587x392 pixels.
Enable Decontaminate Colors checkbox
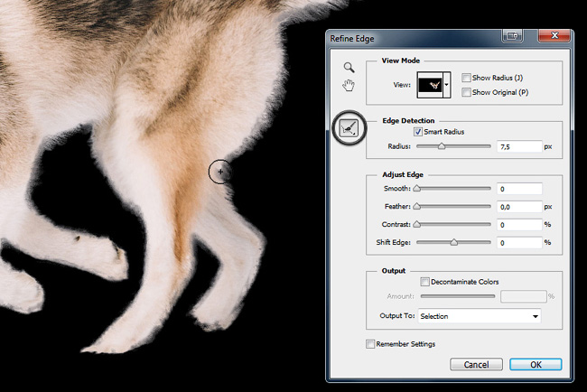click(x=424, y=282)
